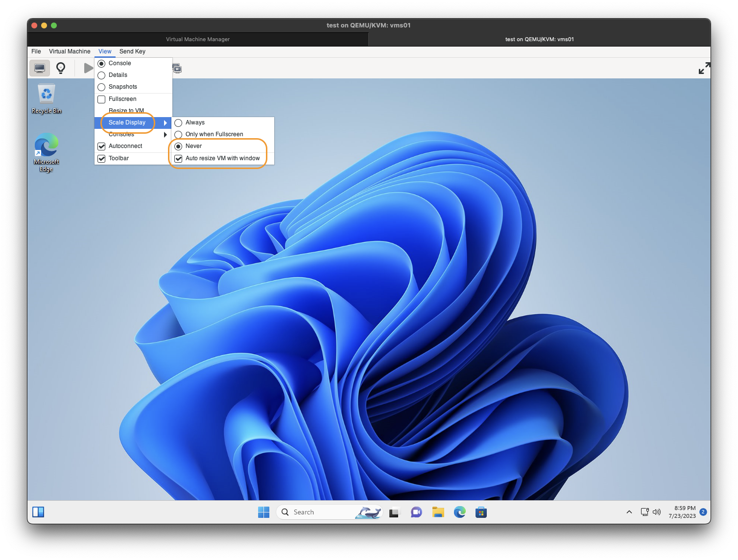
Task: Click Resize to VM menu entry
Action: [x=133, y=111]
